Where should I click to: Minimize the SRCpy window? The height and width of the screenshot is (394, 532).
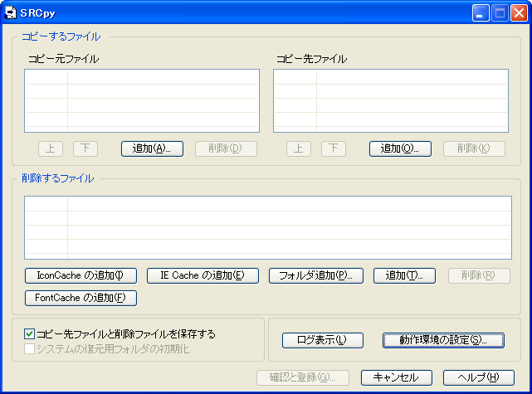tap(481, 12)
